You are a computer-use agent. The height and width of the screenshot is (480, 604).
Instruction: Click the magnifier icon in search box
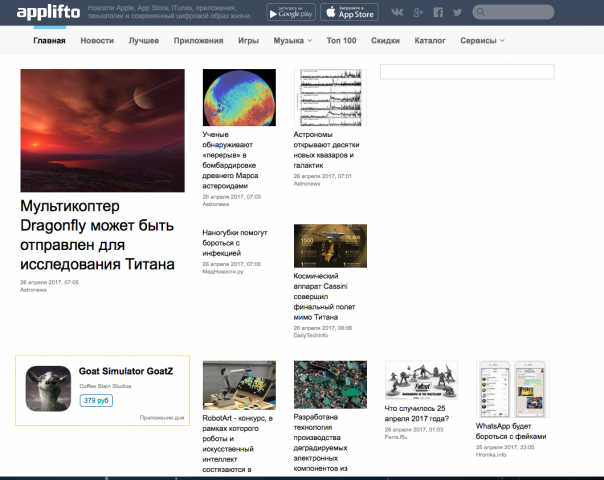481,12
